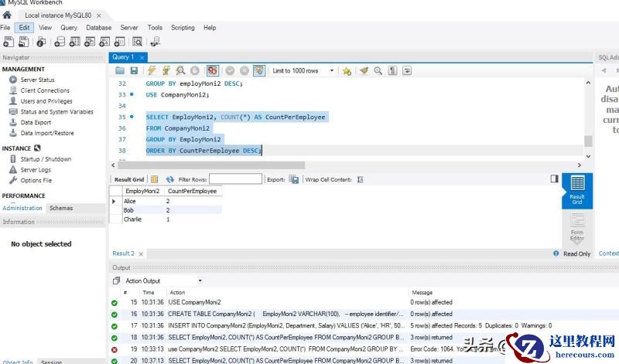Open Find with the magnifying glass icon
619x364 pixels.
tap(378, 70)
